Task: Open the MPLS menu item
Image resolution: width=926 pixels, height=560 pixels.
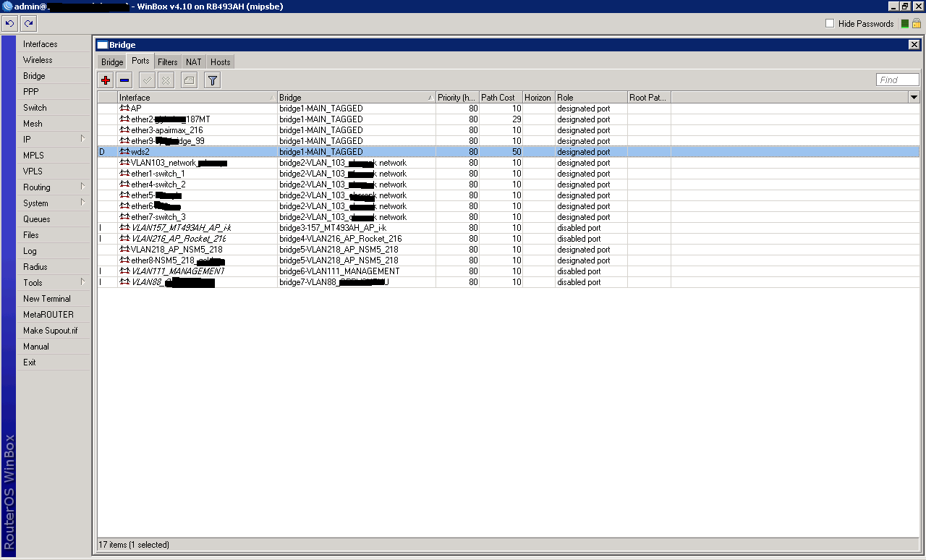Action: coord(54,156)
